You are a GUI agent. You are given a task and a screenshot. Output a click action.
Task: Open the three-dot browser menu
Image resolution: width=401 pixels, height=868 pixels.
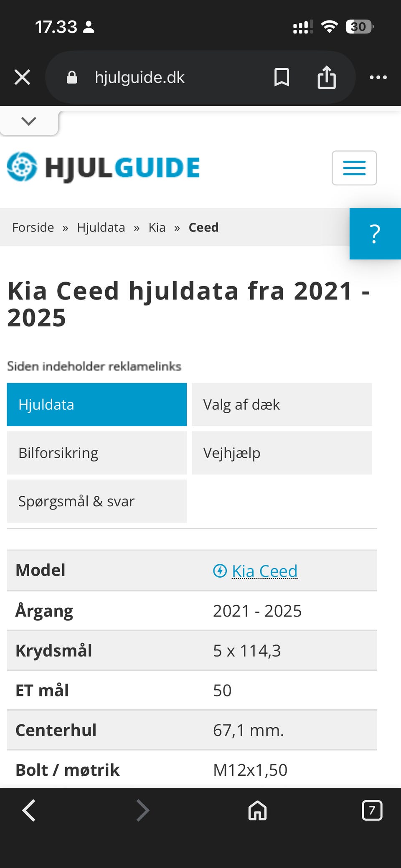click(x=378, y=77)
